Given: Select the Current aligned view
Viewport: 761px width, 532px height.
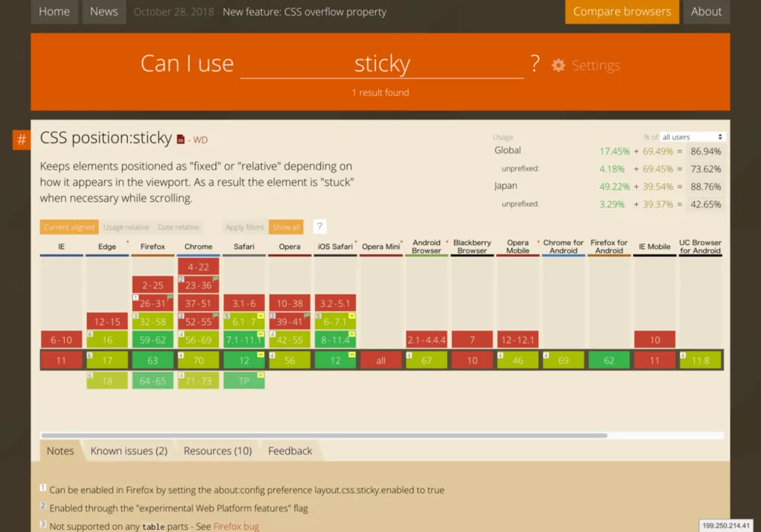Looking at the screenshot, I should [x=69, y=227].
